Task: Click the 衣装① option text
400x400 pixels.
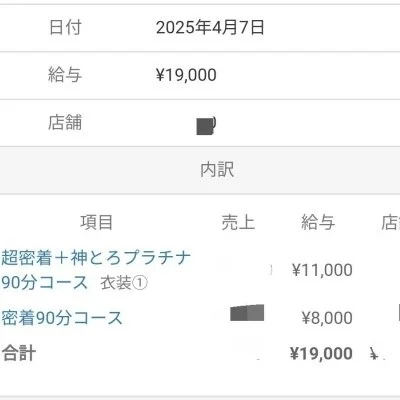Action: pos(124,283)
